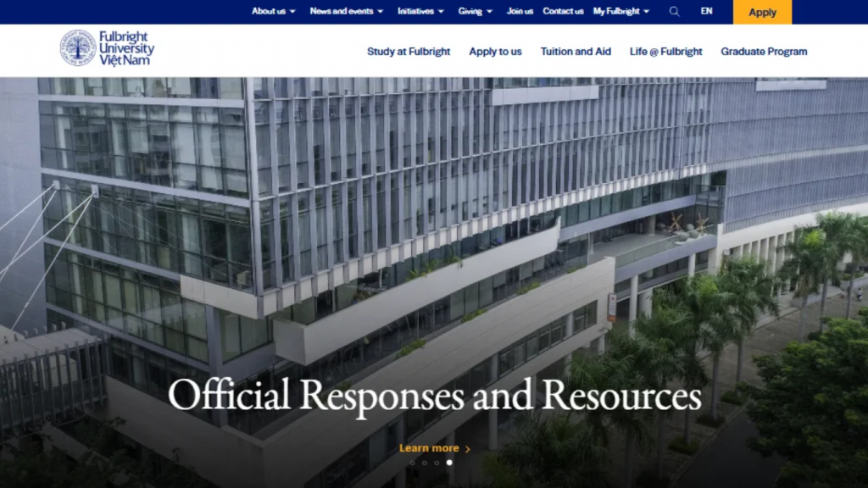
Task: Expand the News and events dropdown
Action: point(342,12)
